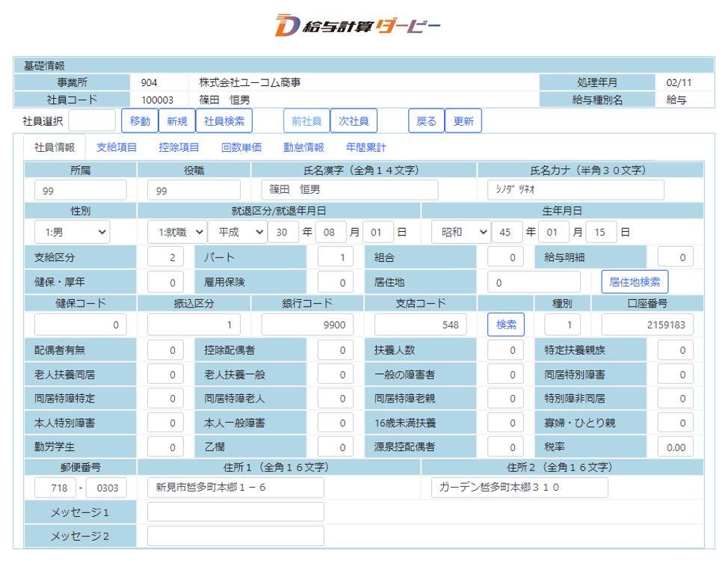The height and width of the screenshot is (561, 728).
Task: Go to 前社員 previous employee
Action: point(306,120)
